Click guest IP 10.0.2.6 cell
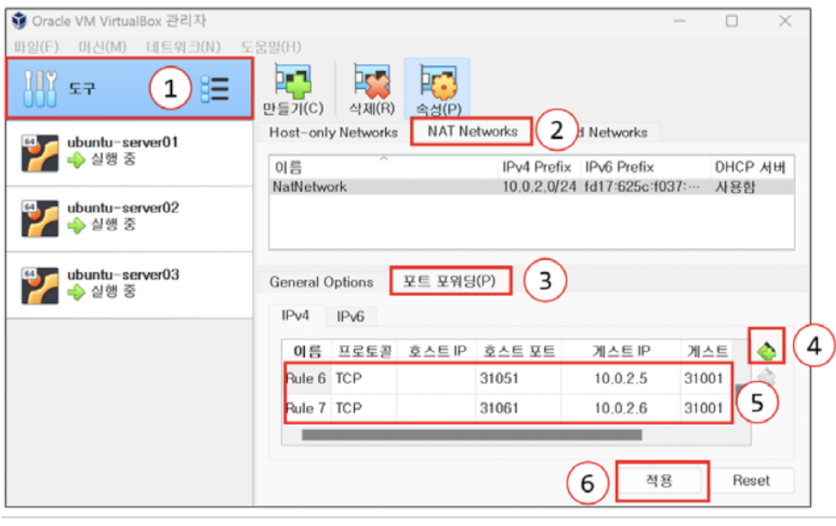 (621, 408)
